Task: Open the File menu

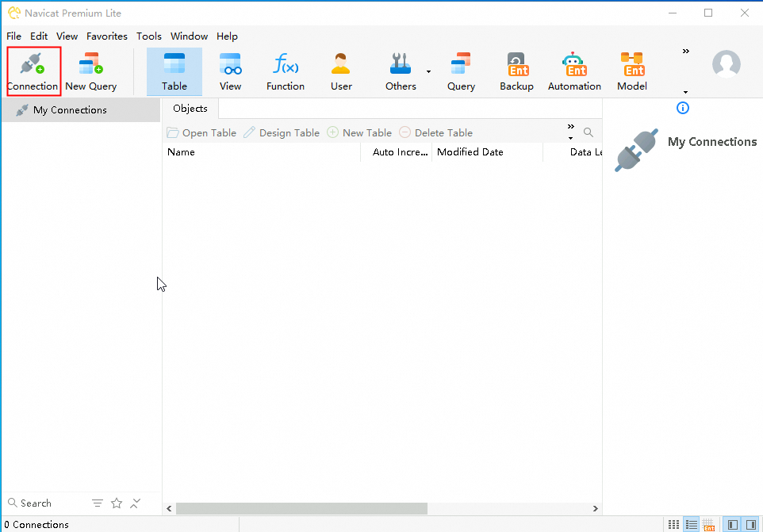Action: point(13,36)
